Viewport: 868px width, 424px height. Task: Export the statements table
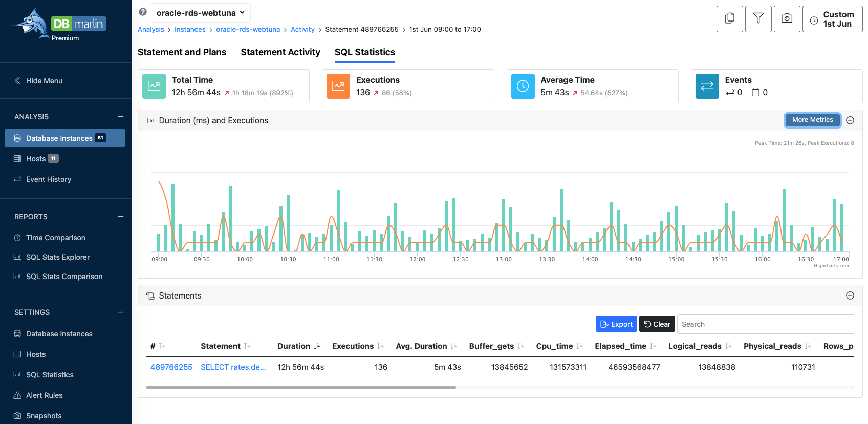click(616, 324)
